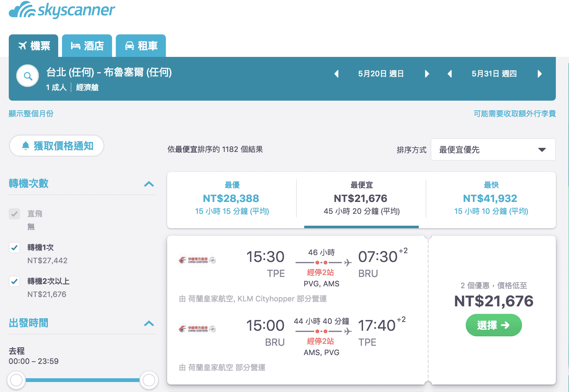Toggle the 直飛 direct flight checkbox
Screen dimensions: 569x392
coord(14,214)
